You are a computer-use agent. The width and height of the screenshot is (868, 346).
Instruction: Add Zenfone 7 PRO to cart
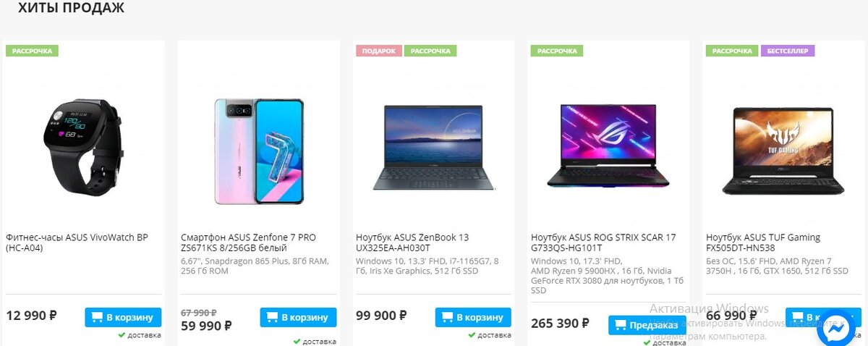[x=298, y=317]
